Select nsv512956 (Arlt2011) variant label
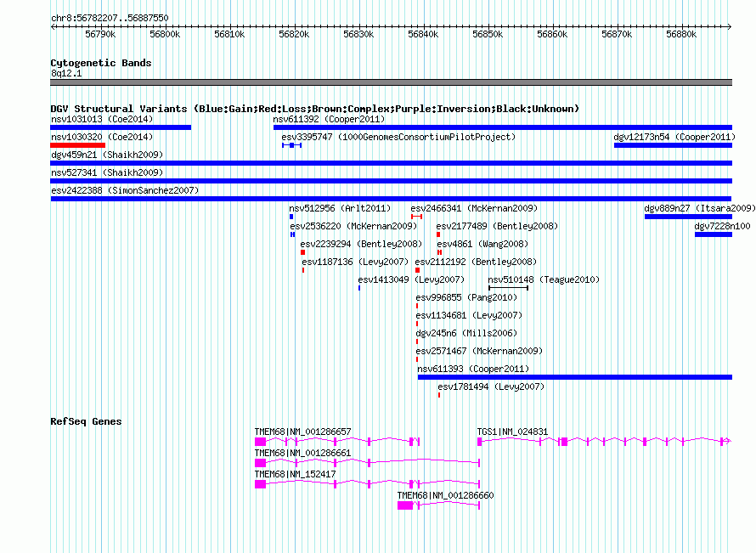756x553 pixels. click(x=340, y=208)
